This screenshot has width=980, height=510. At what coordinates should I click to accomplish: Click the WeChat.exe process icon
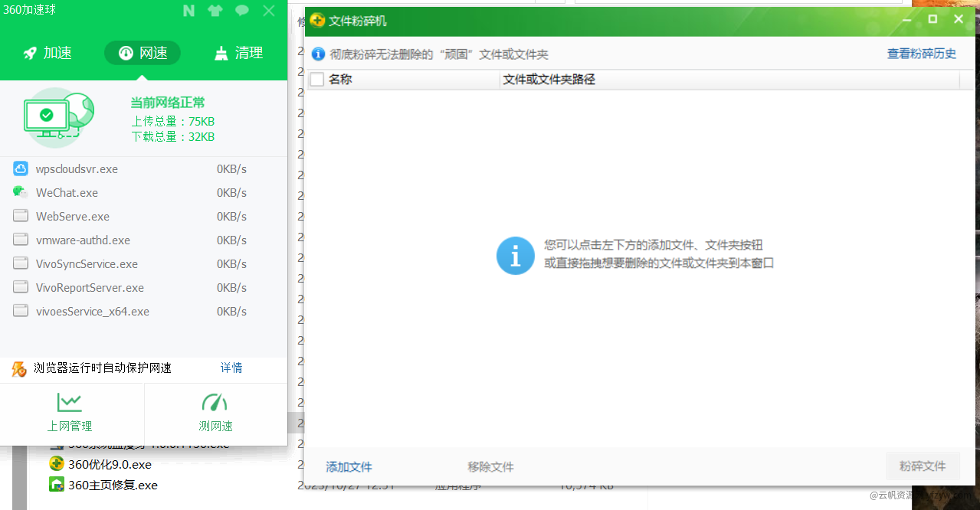click(21, 192)
